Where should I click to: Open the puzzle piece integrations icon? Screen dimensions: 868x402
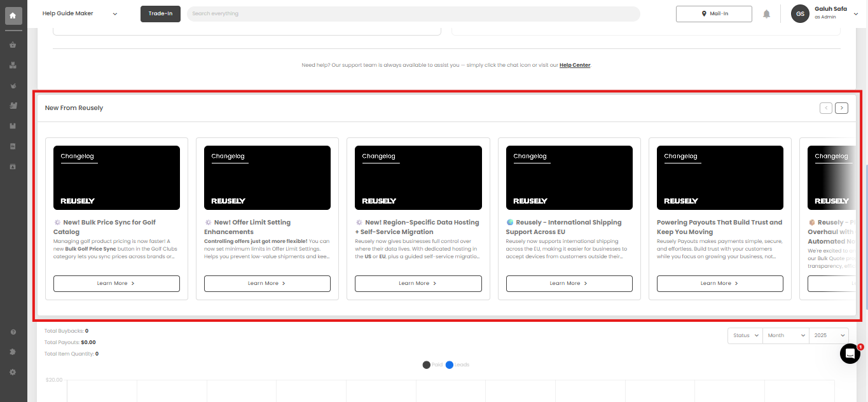[13, 352]
